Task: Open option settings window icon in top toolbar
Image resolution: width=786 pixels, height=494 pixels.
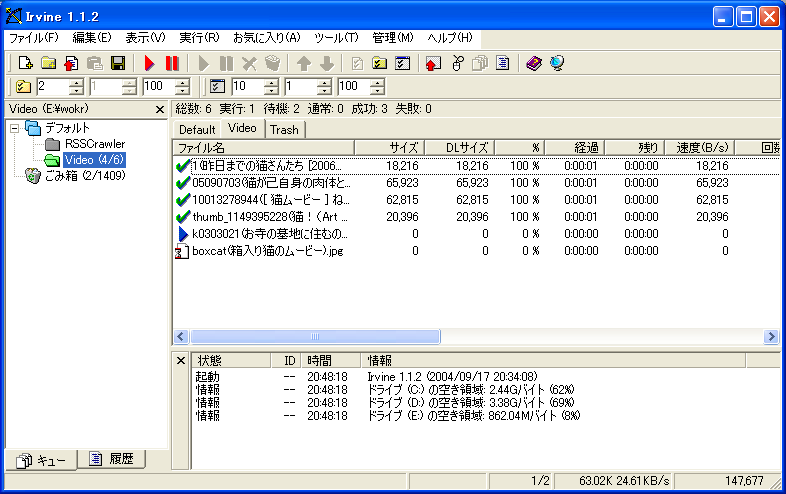Action: point(403,63)
